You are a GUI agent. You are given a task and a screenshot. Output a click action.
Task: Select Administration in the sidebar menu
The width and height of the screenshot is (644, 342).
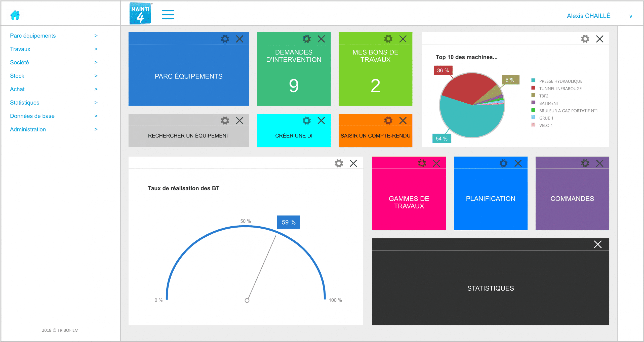(x=28, y=129)
